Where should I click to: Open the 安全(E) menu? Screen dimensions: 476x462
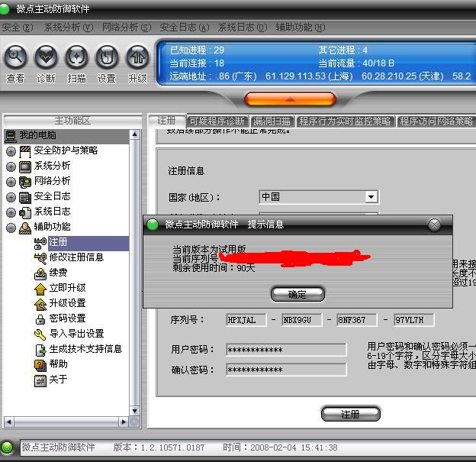[x=18, y=27]
